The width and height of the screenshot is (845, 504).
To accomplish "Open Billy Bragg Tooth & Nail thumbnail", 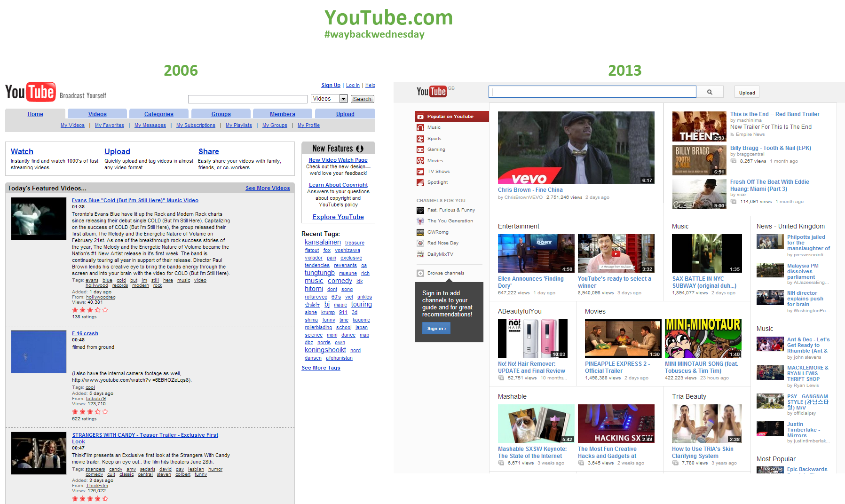I will tap(699, 160).
